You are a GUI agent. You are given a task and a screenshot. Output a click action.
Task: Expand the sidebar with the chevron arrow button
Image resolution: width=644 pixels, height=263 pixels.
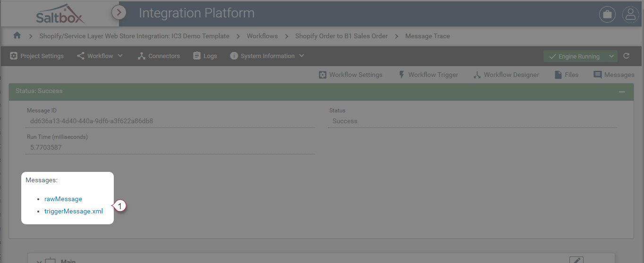(x=119, y=12)
